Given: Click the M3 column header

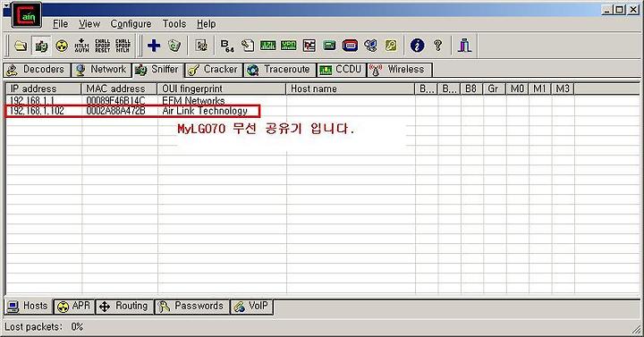Looking at the screenshot, I should [x=563, y=88].
